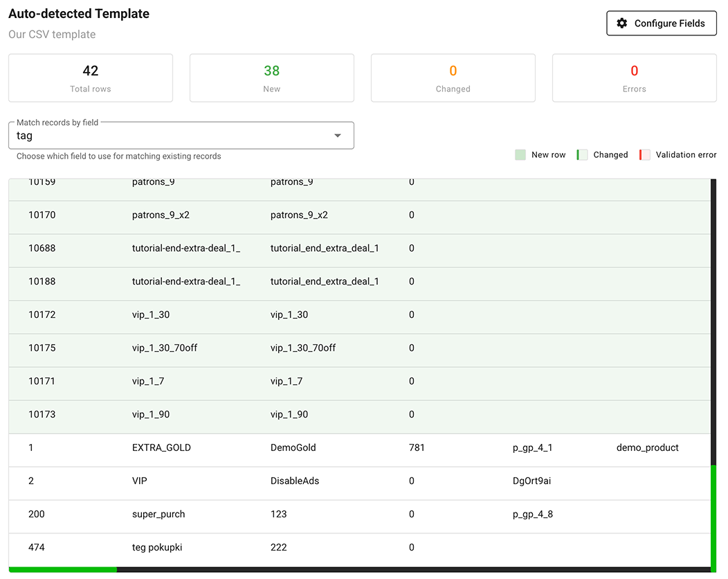This screenshot has width=728, height=579.
Task: Open the Configure Fields button
Action: pos(661,24)
